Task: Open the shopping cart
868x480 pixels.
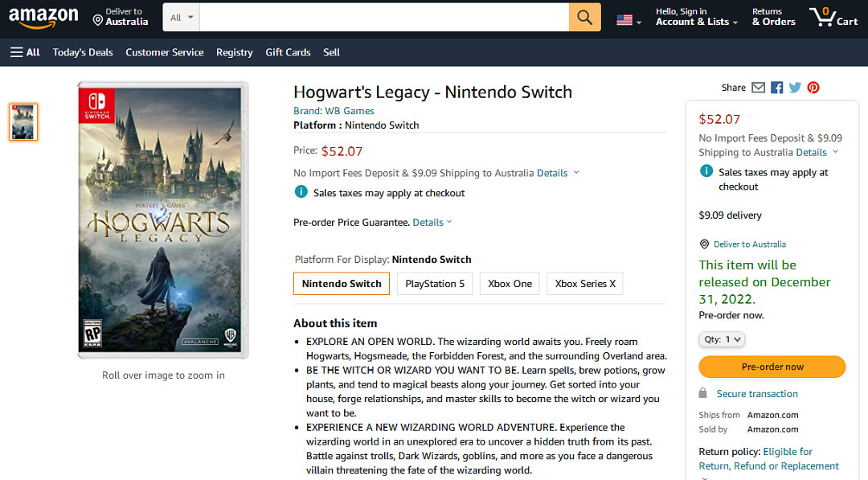Action: (833, 18)
